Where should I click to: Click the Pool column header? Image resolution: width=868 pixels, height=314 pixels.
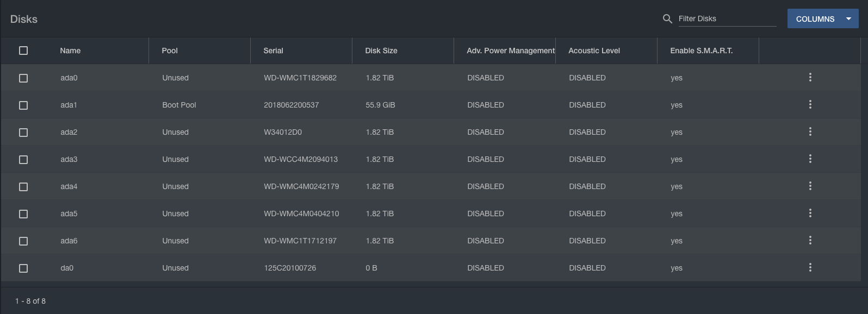click(x=170, y=51)
